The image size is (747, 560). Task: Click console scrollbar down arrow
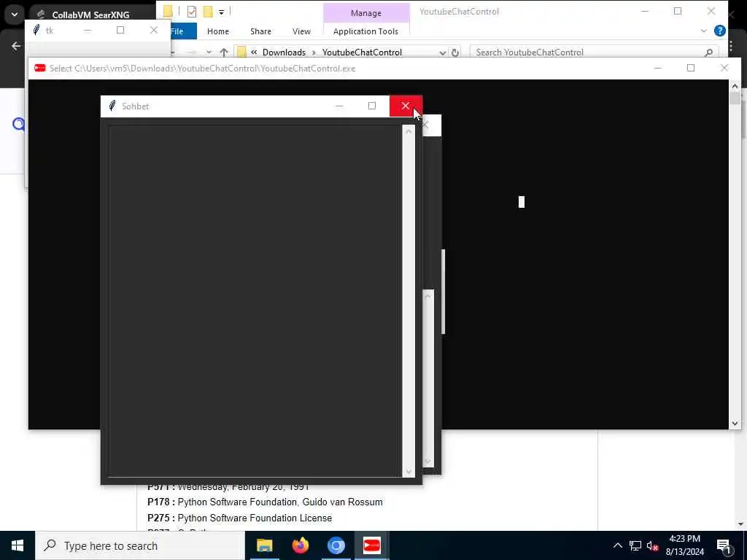735,424
